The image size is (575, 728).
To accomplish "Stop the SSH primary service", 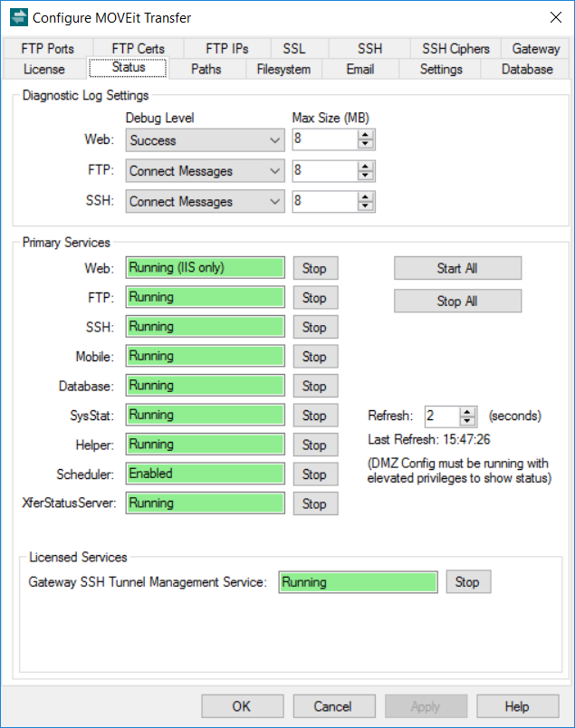I will click(315, 327).
